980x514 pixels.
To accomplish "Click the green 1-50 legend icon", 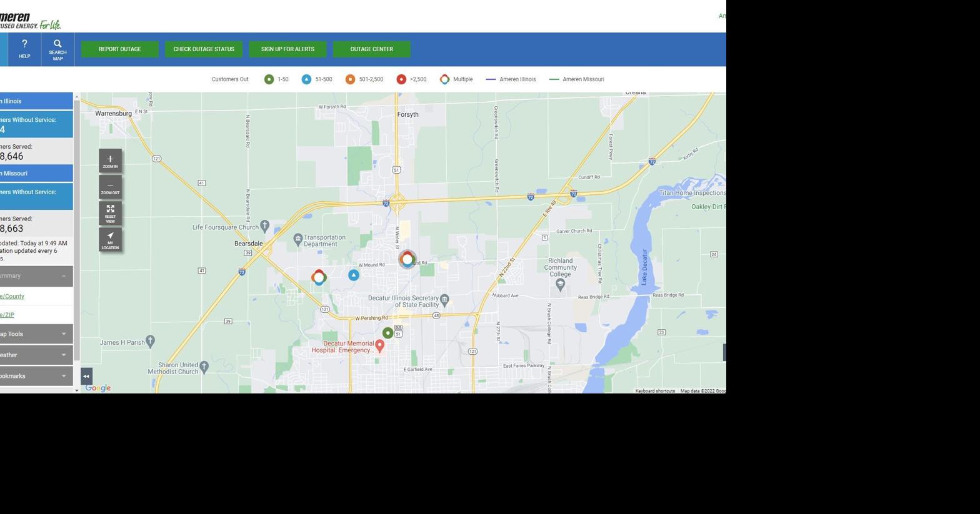I will [x=269, y=79].
